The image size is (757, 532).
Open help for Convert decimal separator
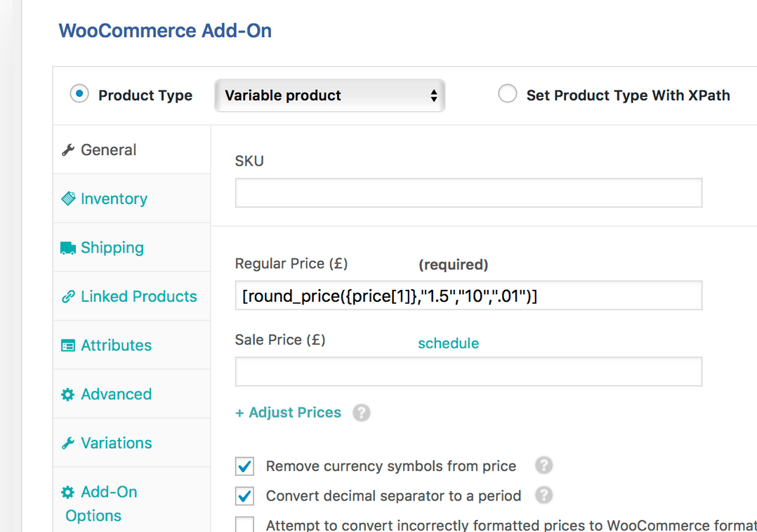[x=544, y=496]
